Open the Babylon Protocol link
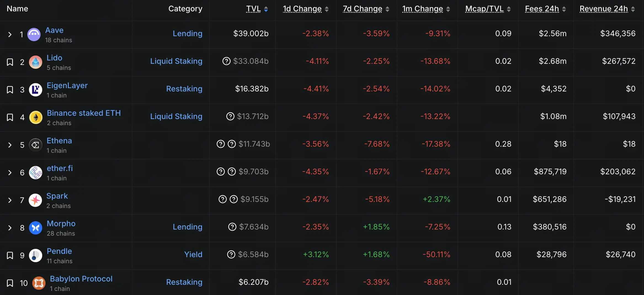 pyautogui.click(x=81, y=279)
